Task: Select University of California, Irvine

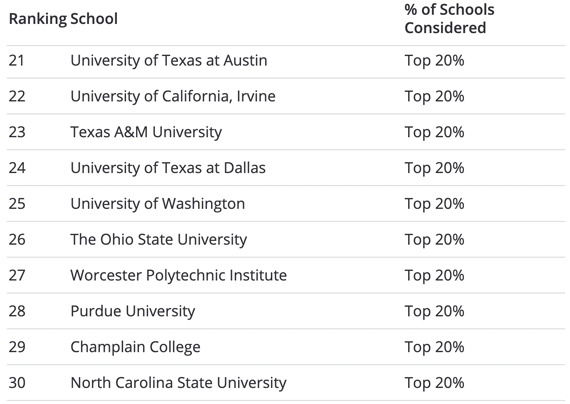Action: coord(173,96)
